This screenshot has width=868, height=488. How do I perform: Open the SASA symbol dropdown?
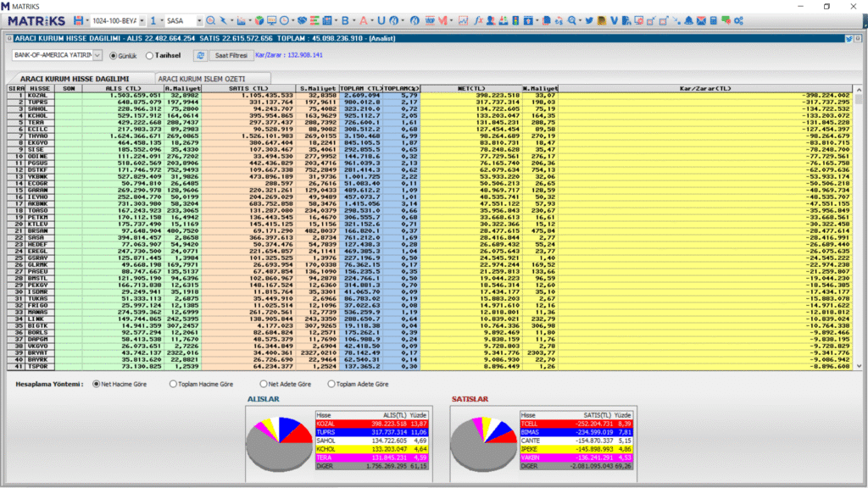tap(198, 19)
